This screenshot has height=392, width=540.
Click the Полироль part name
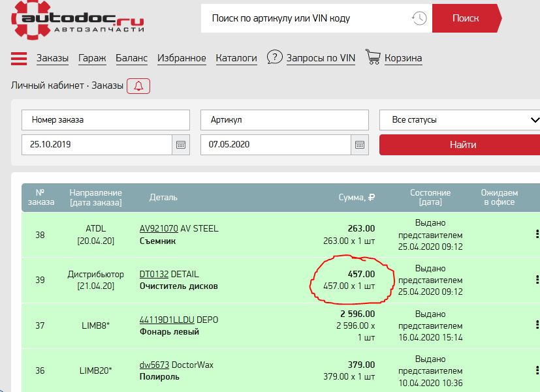[159, 377]
